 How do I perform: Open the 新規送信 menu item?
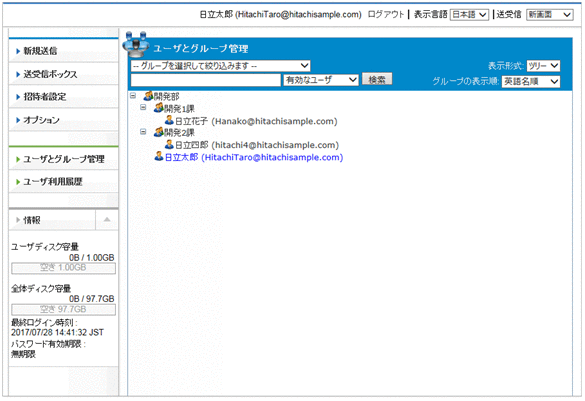63,51
